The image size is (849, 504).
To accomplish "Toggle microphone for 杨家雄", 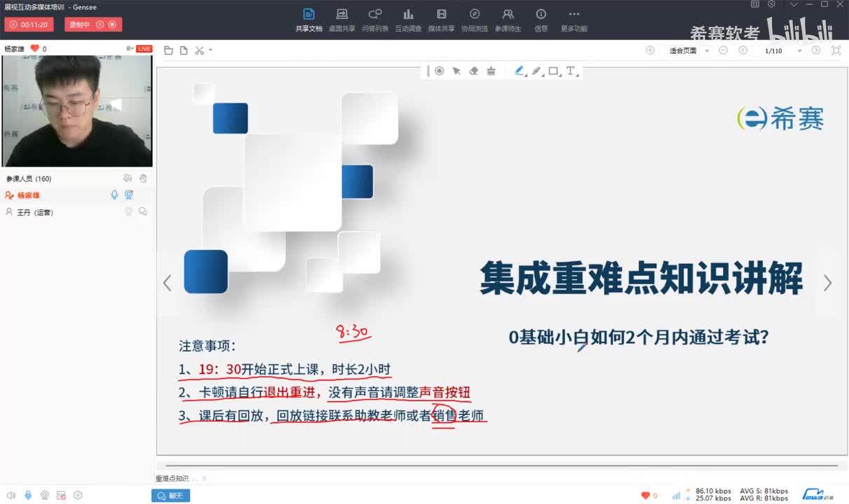I will tap(115, 195).
